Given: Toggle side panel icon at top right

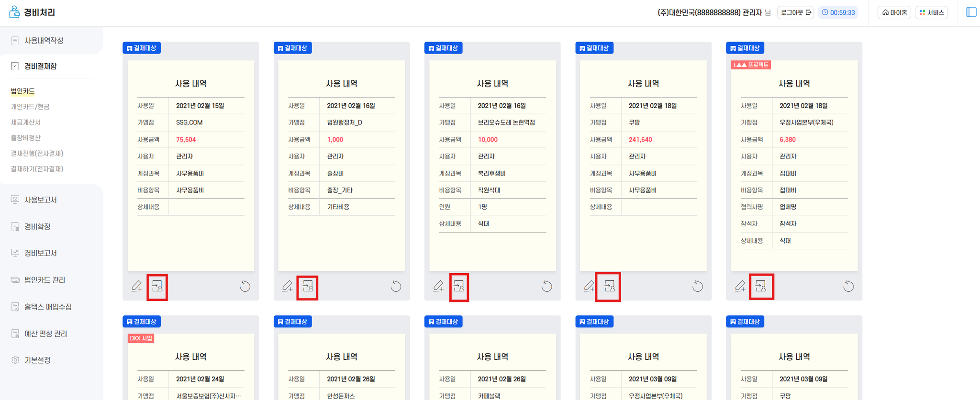Looking at the screenshot, I should click(971, 12).
